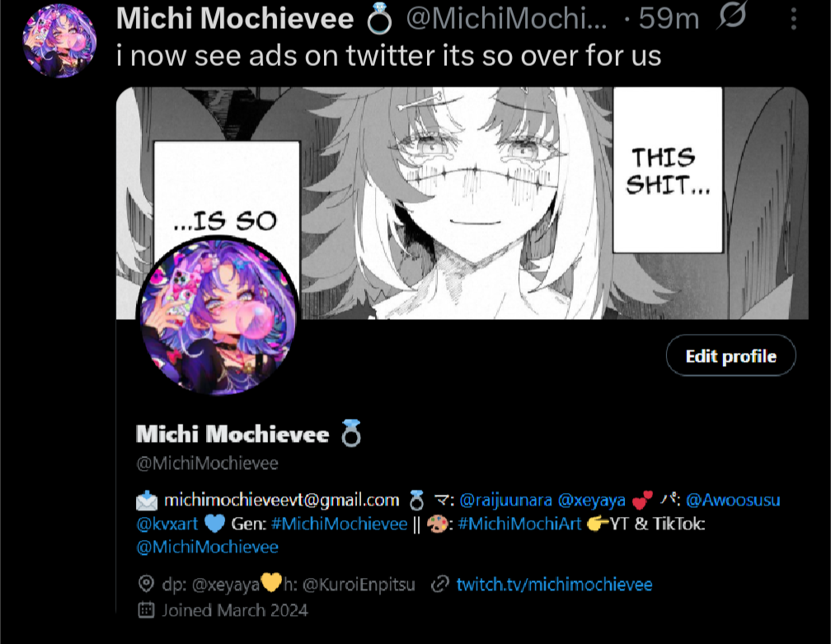The width and height of the screenshot is (831, 644).
Task: Click the tweet author name Michi Mochievee
Action: [x=235, y=18]
